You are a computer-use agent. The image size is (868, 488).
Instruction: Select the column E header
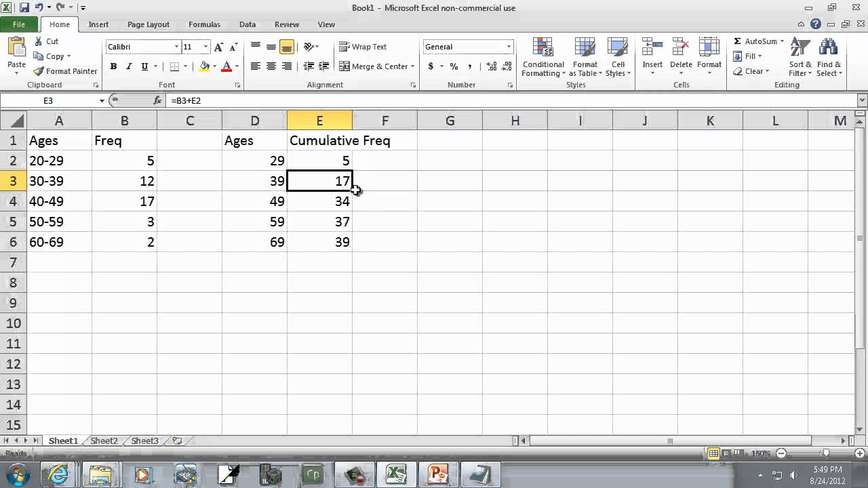[x=319, y=121]
